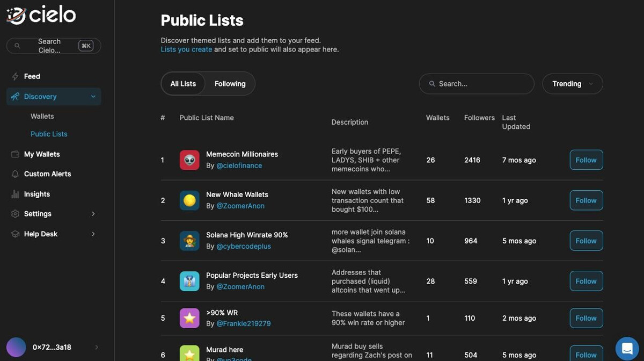Switch to the Following lists toggle

230,84
